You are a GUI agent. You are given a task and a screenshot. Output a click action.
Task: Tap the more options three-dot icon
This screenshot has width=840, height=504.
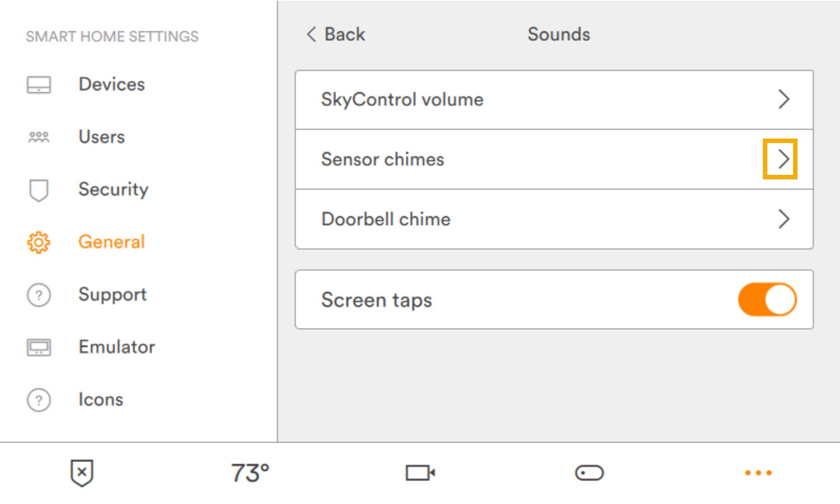(758, 473)
